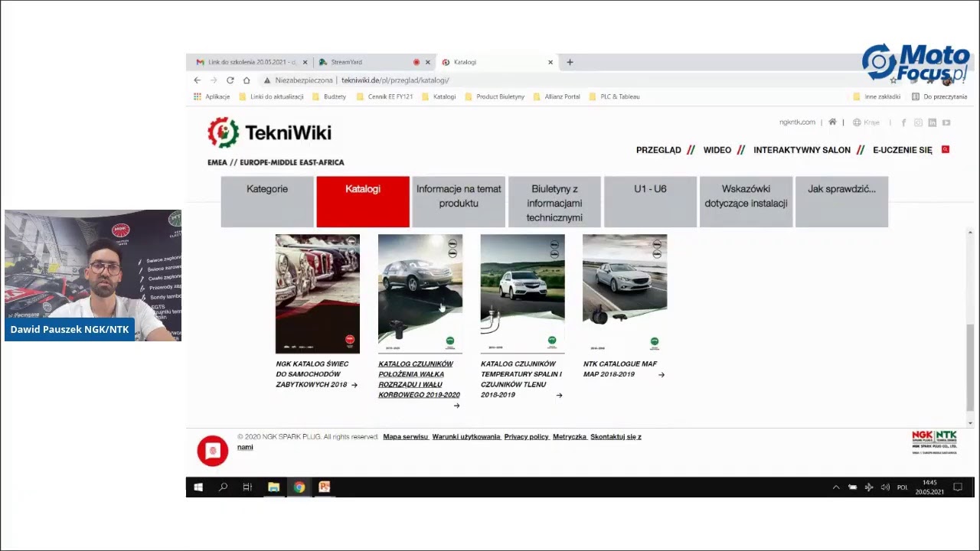Select the Kategorie tab

click(267, 202)
